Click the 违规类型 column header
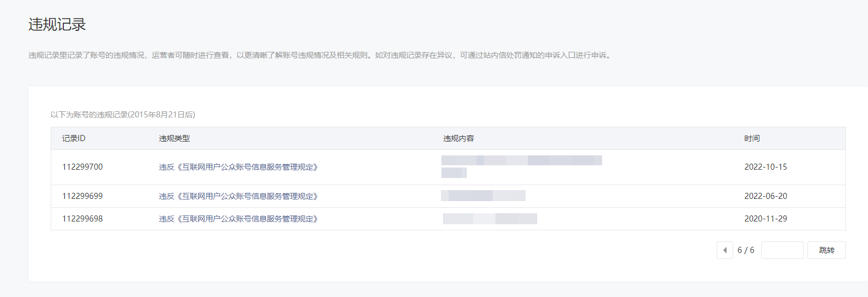 pos(174,138)
